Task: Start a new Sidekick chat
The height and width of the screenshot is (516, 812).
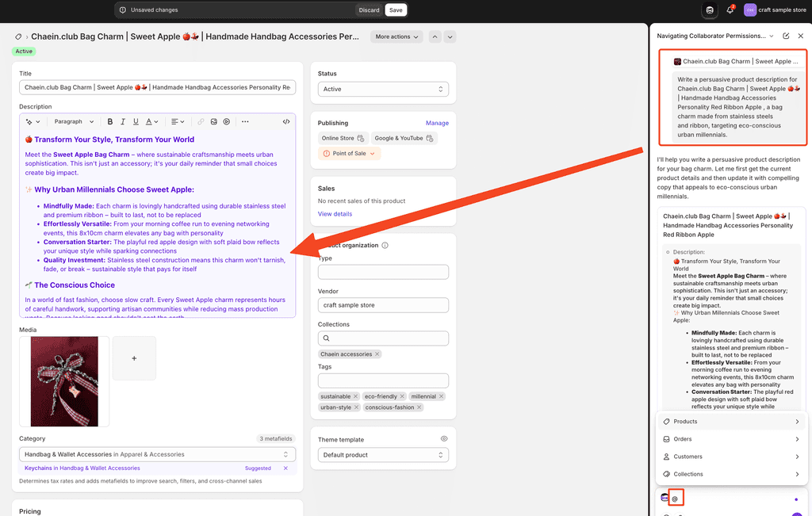Action: pyautogui.click(x=786, y=36)
